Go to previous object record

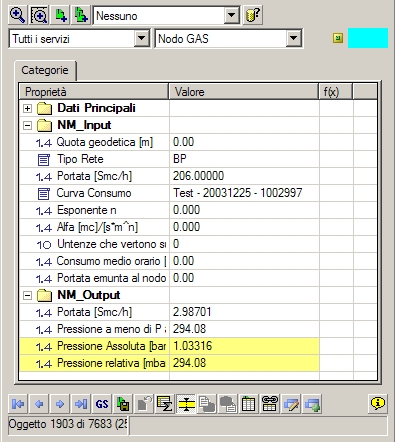(x=39, y=404)
